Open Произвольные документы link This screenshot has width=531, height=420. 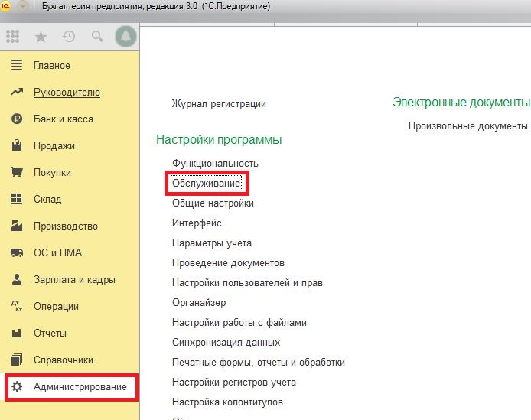pyautogui.click(x=468, y=126)
